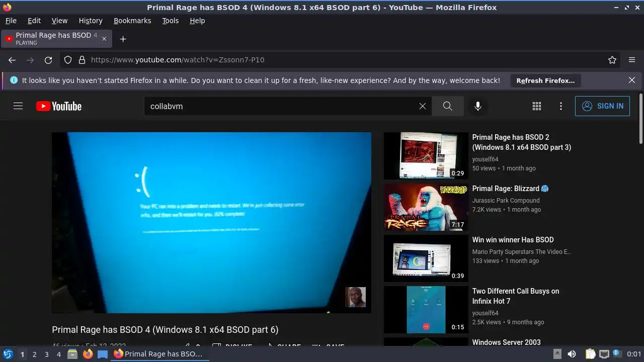
Task: Launch Firefox from the taskbar launcher icon
Action: click(88, 354)
